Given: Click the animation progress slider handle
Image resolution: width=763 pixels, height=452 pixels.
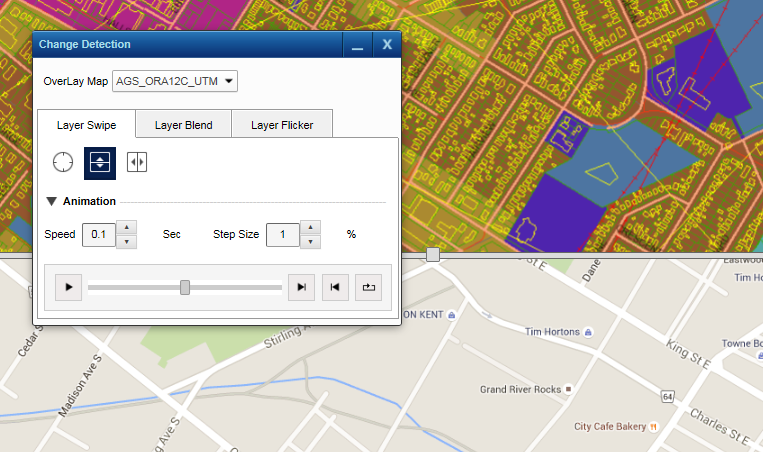Looking at the screenshot, I should click(x=185, y=288).
